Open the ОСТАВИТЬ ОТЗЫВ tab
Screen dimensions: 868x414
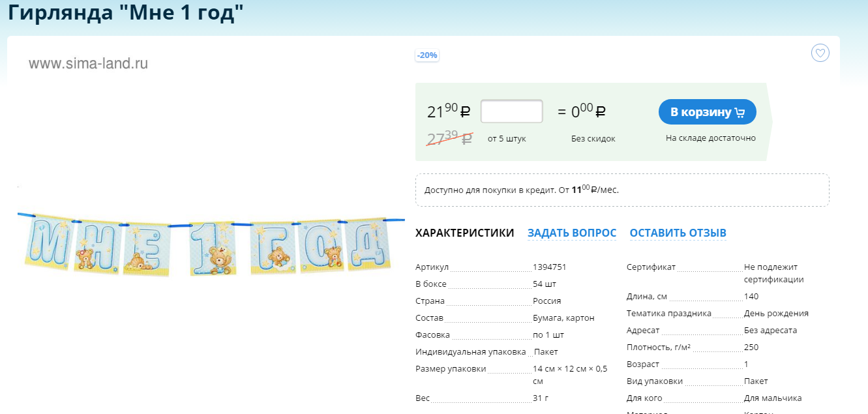click(x=678, y=233)
